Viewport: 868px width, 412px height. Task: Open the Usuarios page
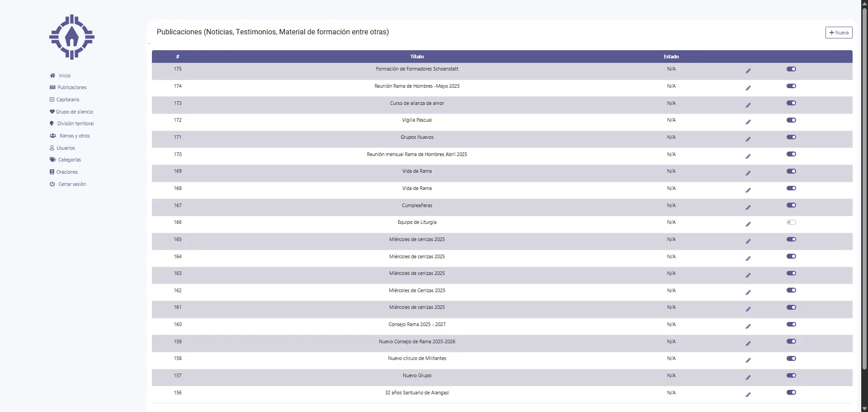tap(66, 148)
